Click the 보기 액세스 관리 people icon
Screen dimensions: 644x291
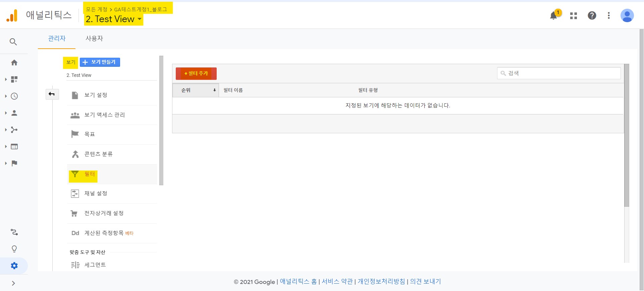point(75,115)
